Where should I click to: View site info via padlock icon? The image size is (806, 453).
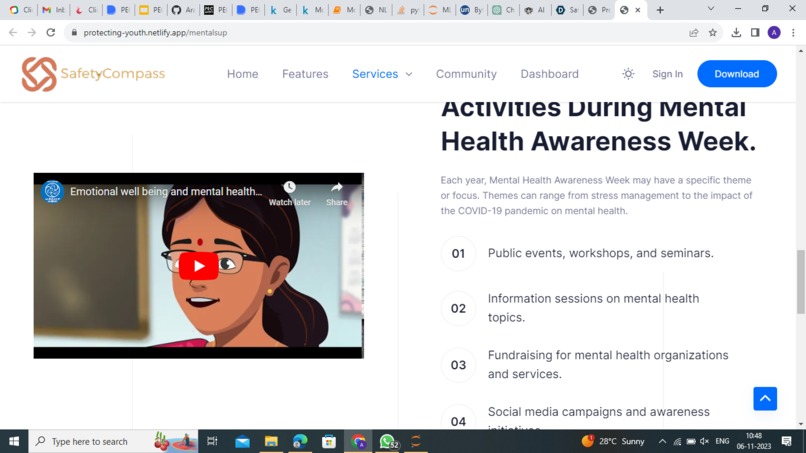pyautogui.click(x=74, y=32)
